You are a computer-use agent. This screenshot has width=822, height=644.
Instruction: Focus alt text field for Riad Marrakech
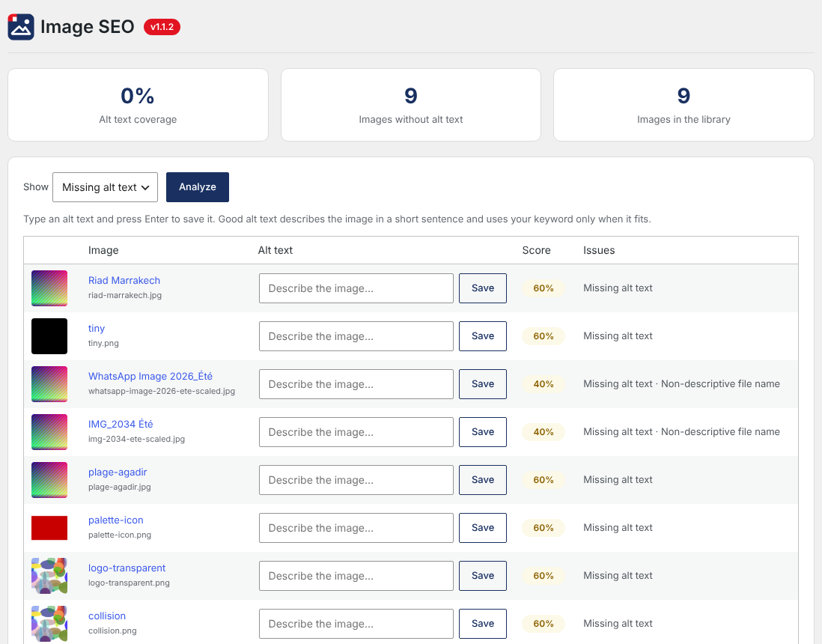click(356, 288)
